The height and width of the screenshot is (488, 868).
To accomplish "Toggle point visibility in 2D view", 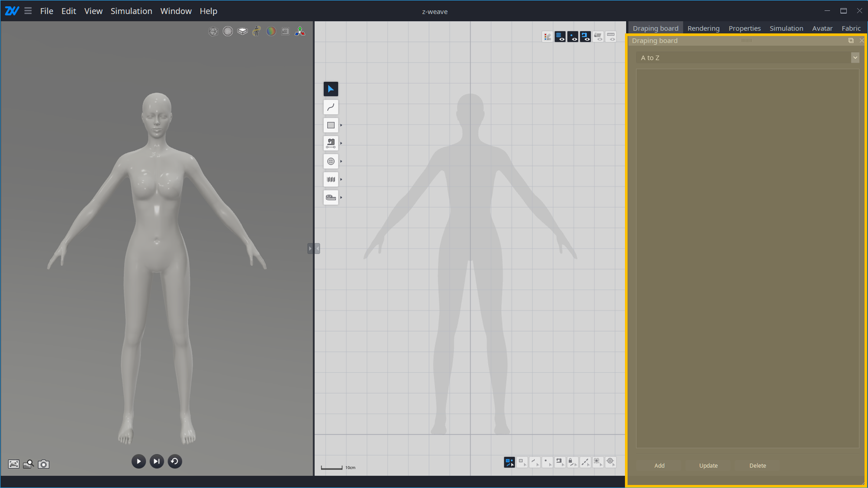I will [x=573, y=37].
